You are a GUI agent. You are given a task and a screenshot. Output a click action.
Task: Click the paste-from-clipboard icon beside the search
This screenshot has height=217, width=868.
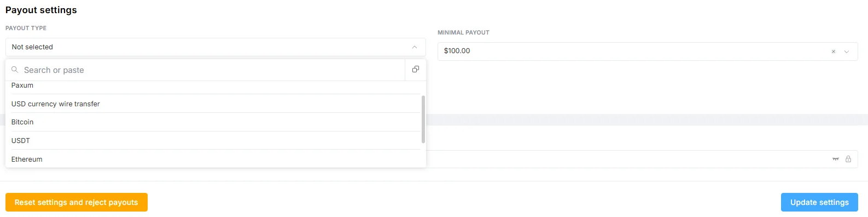pyautogui.click(x=416, y=70)
